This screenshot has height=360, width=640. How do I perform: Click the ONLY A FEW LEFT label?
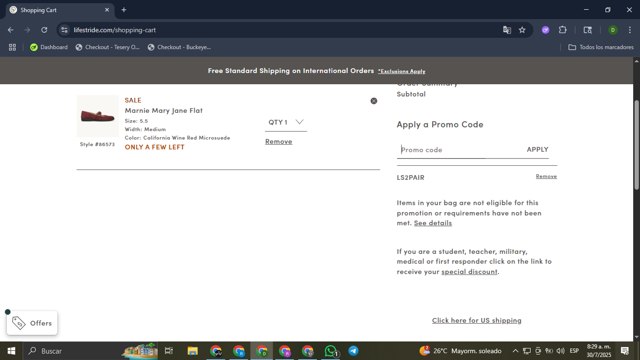point(154,147)
